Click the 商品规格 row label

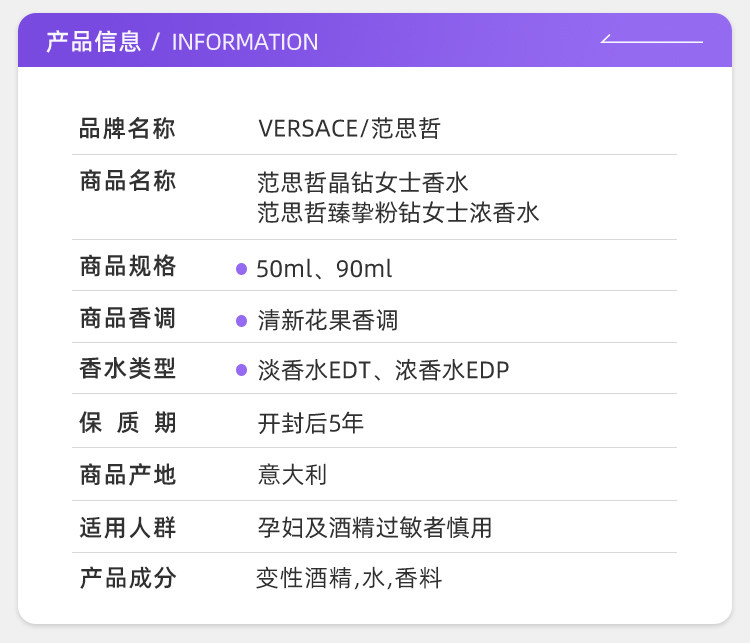(127, 267)
